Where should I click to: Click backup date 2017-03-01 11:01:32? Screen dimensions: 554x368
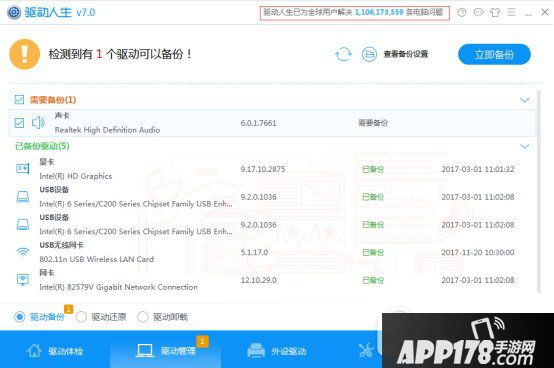point(478,169)
